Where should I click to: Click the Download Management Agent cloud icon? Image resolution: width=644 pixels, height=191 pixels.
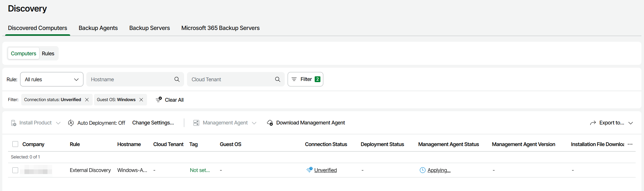(x=270, y=123)
